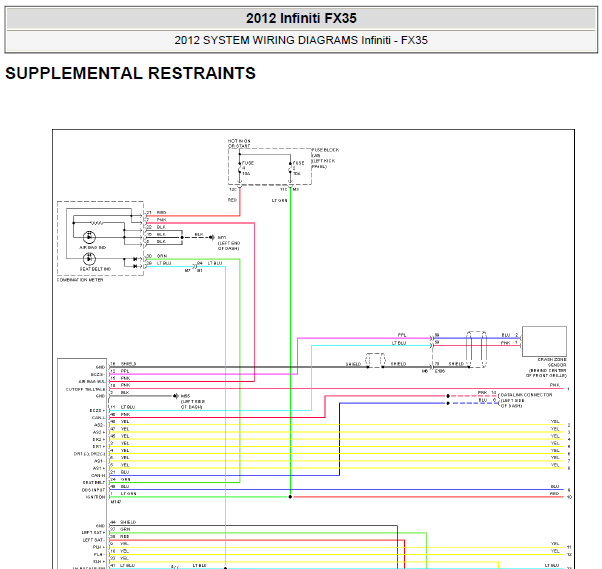Click the 'CAN-H' terminal label
This screenshot has height=569, width=602.
coord(98,475)
